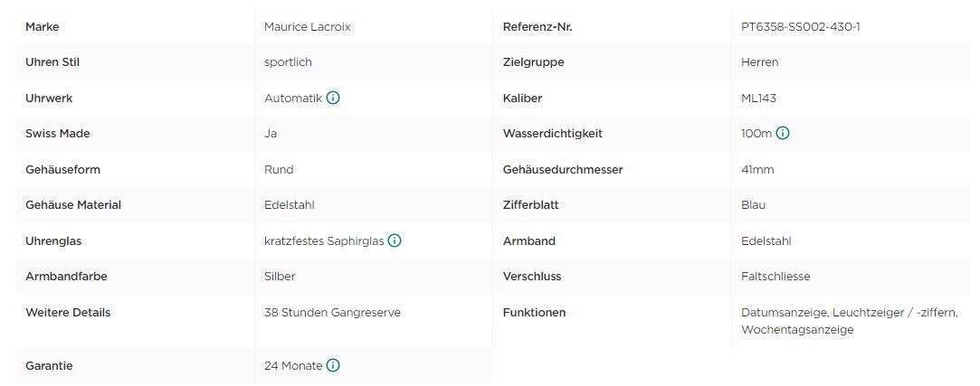The image size is (980, 386).
Task: Click the Silber bracelet colour value
Action: click(280, 276)
